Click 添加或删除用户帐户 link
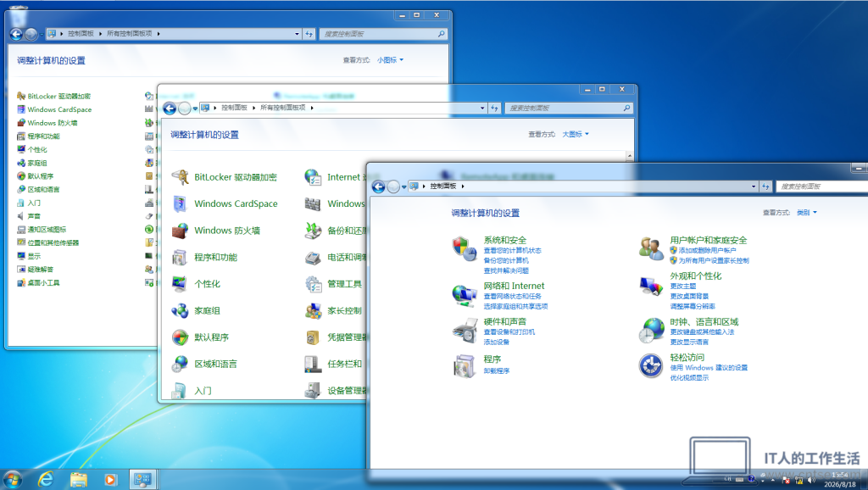The width and height of the screenshot is (868, 490). pos(708,251)
